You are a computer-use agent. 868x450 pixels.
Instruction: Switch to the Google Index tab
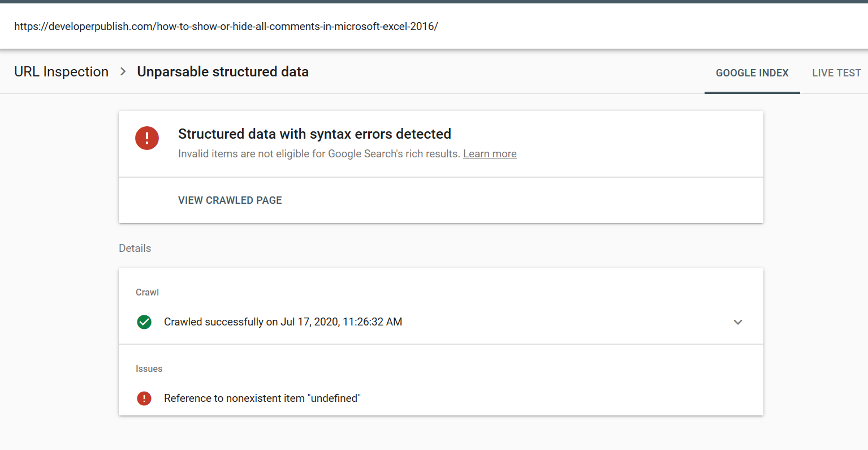[x=752, y=73]
